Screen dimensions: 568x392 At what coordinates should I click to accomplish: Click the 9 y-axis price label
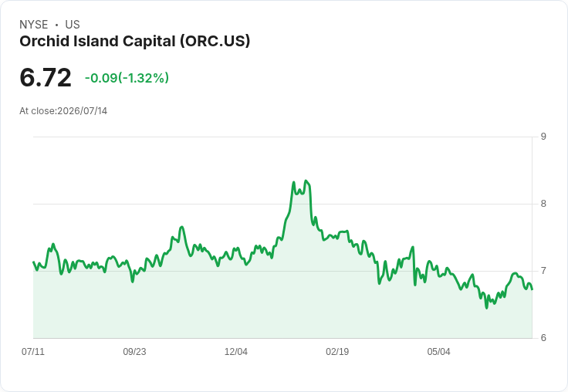pyautogui.click(x=543, y=137)
